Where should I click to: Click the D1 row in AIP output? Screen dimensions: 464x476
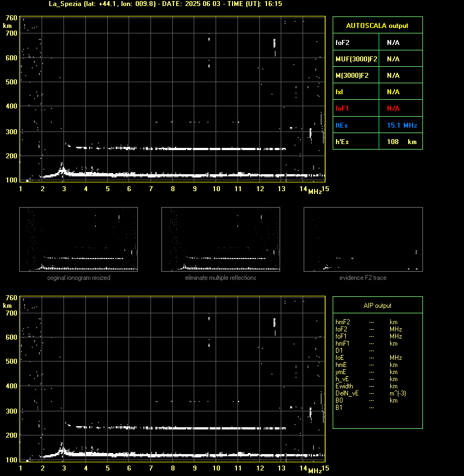pos(355,351)
